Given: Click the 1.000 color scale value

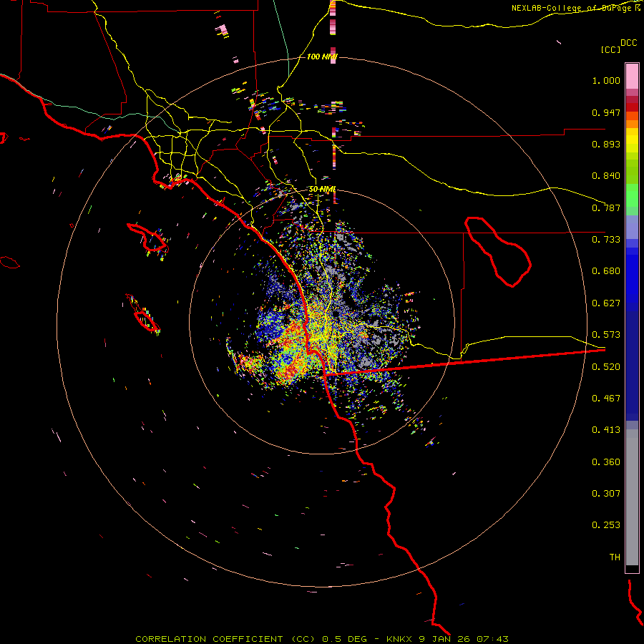Looking at the screenshot, I should pyautogui.click(x=606, y=80).
